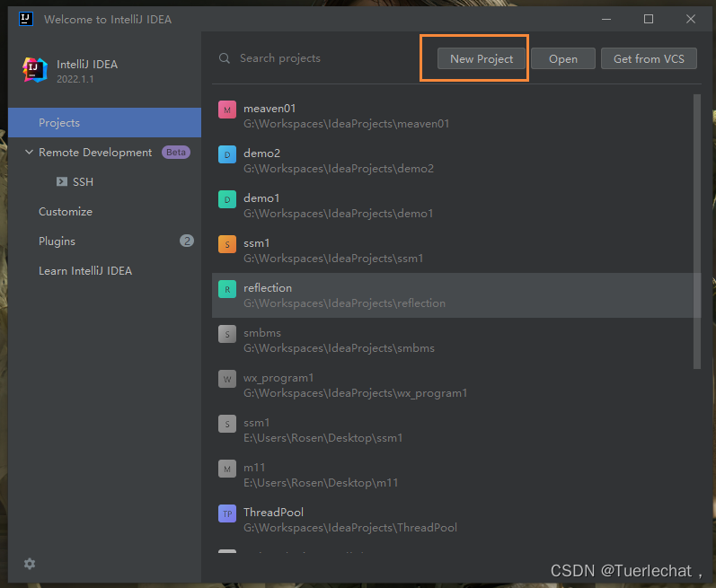716x588 pixels.
Task: Click the Open button
Action: point(563,59)
